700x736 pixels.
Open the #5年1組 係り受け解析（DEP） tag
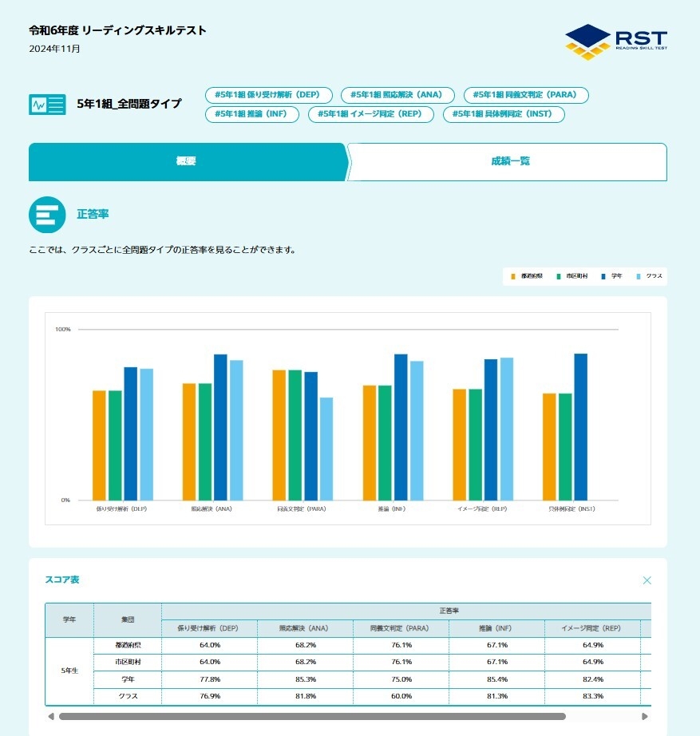pyautogui.click(x=267, y=95)
